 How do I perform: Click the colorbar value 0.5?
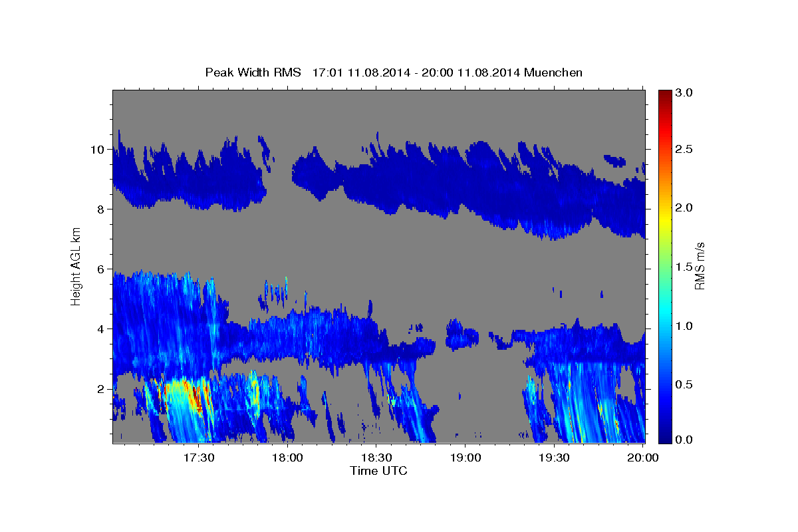point(685,384)
